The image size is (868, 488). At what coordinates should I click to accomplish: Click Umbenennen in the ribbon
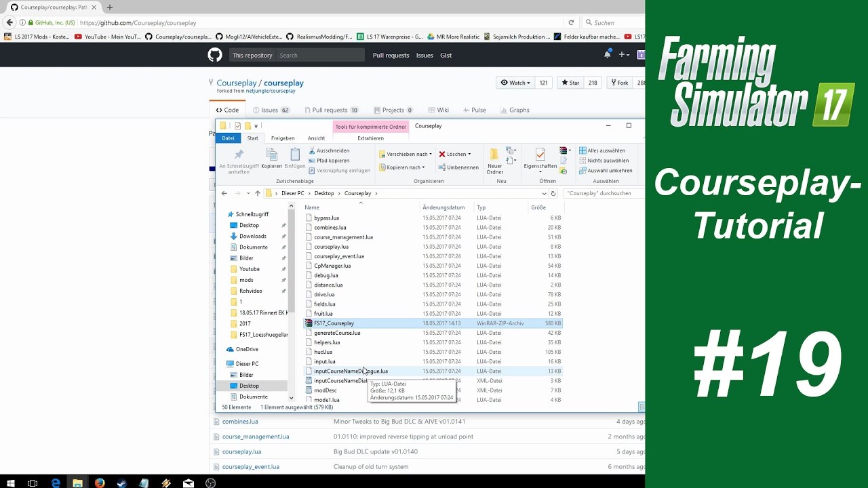click(x=458, y=167)
